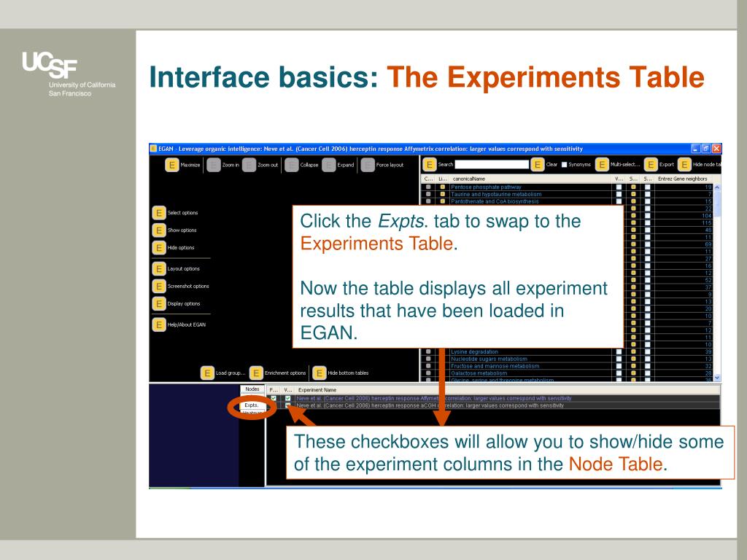Click the Export icon
This screenshot has width=747, height=560.
[x=651, y=164]
